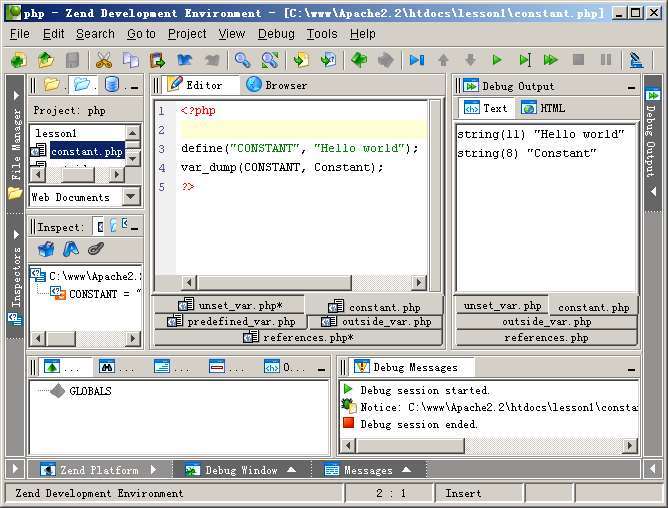Click the Find and Replace icon

coord(270,60)
